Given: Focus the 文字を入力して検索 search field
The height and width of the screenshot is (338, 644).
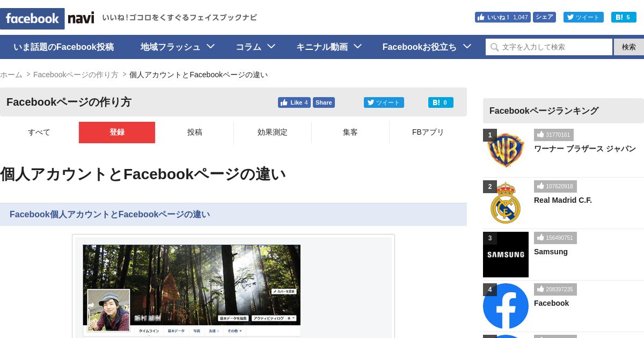Looking at the screenshot, I should (x=549, y=47).
